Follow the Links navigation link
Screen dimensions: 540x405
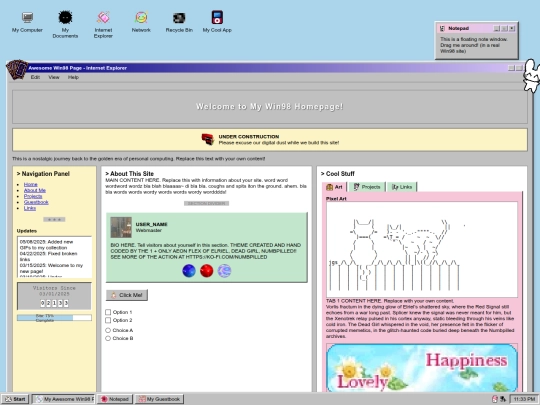[x=30, y=208]
